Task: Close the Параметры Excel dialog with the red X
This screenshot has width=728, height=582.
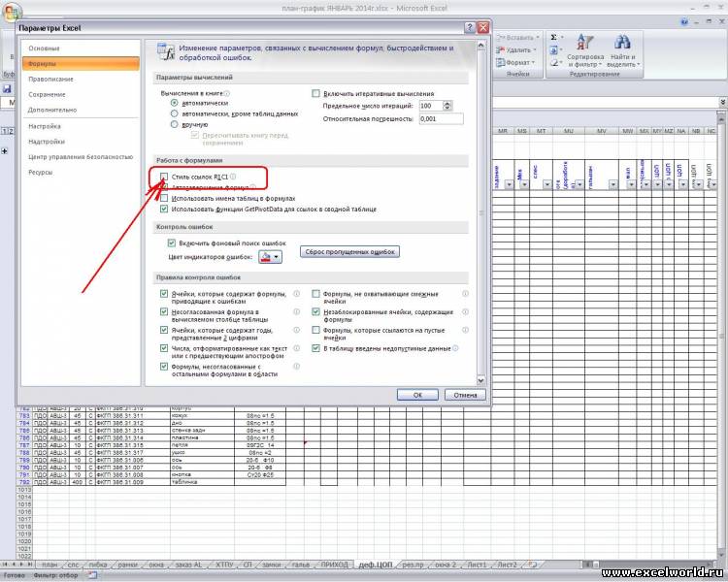Action: 483,27
